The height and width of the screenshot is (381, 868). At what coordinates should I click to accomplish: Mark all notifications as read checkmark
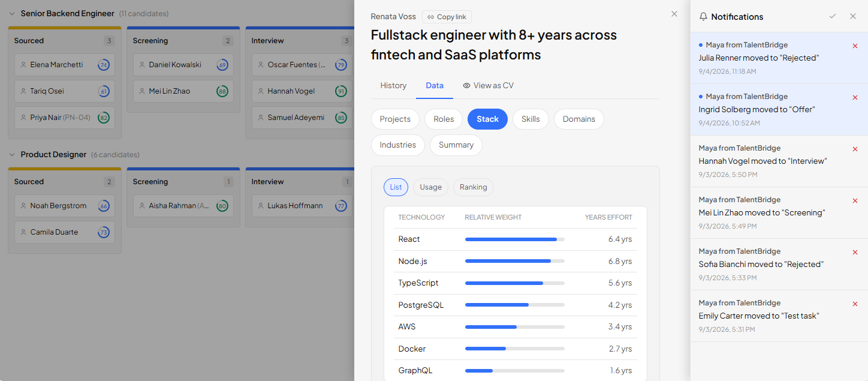pyautogui.click(x=833, y=16)
